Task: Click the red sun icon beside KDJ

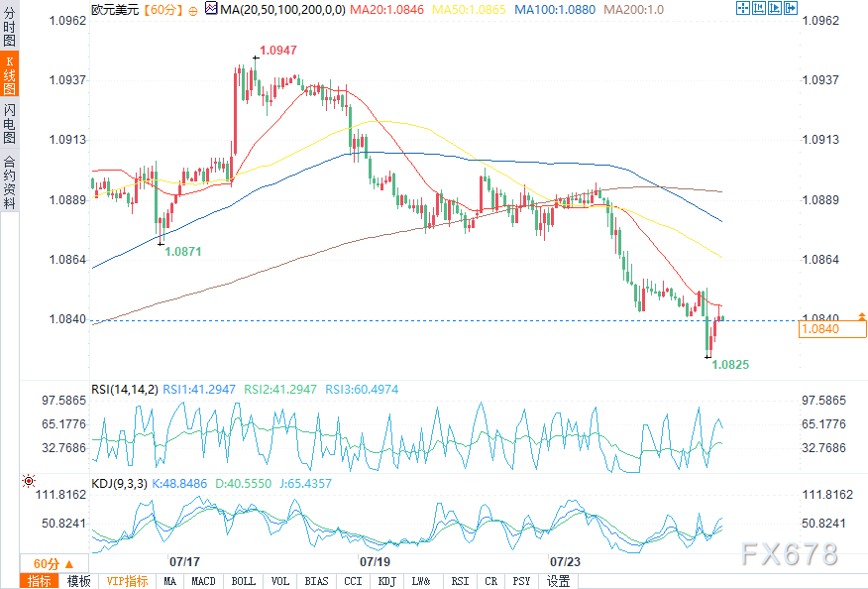Action: coord(29,481)
